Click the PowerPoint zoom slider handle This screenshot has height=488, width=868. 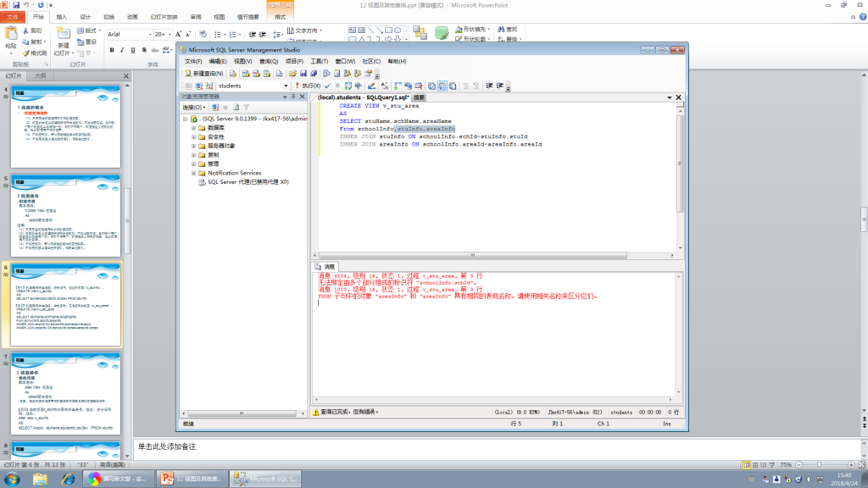click(820, 465)
